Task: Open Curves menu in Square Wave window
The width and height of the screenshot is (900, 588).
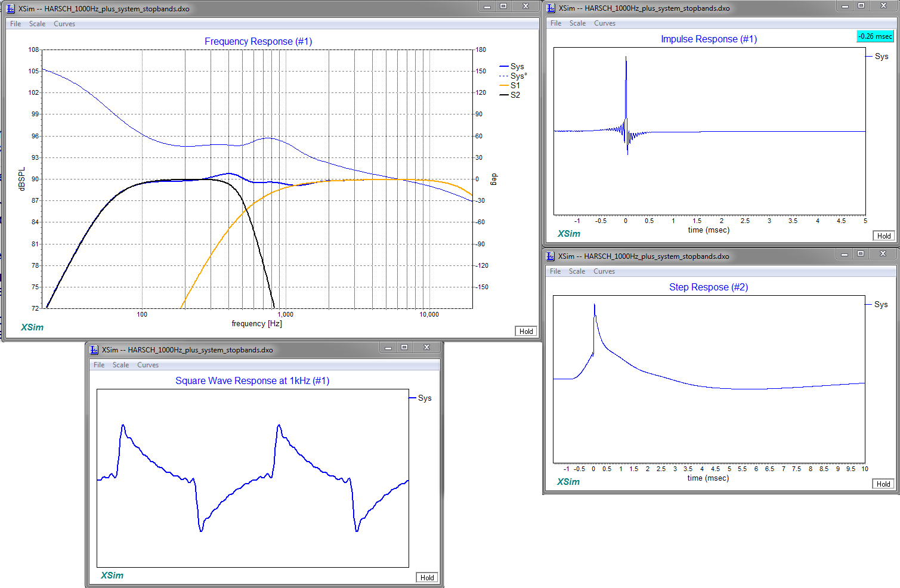Action: [x=148, y=365]
